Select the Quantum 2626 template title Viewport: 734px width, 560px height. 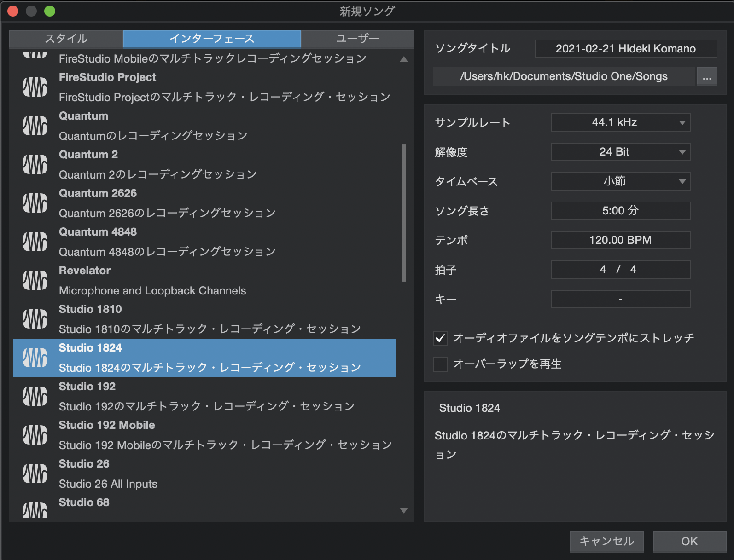point(98,193)
